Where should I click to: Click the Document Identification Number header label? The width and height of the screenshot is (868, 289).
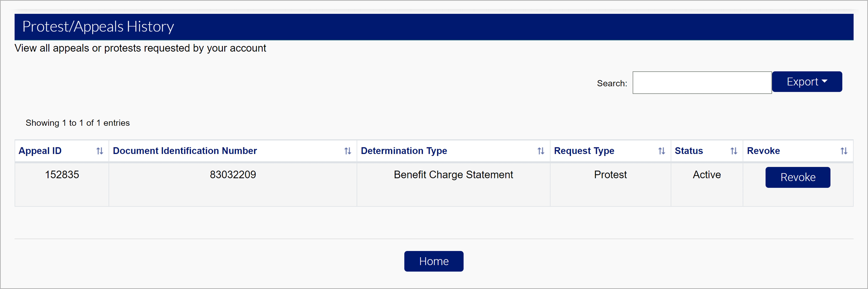point(185,151)
